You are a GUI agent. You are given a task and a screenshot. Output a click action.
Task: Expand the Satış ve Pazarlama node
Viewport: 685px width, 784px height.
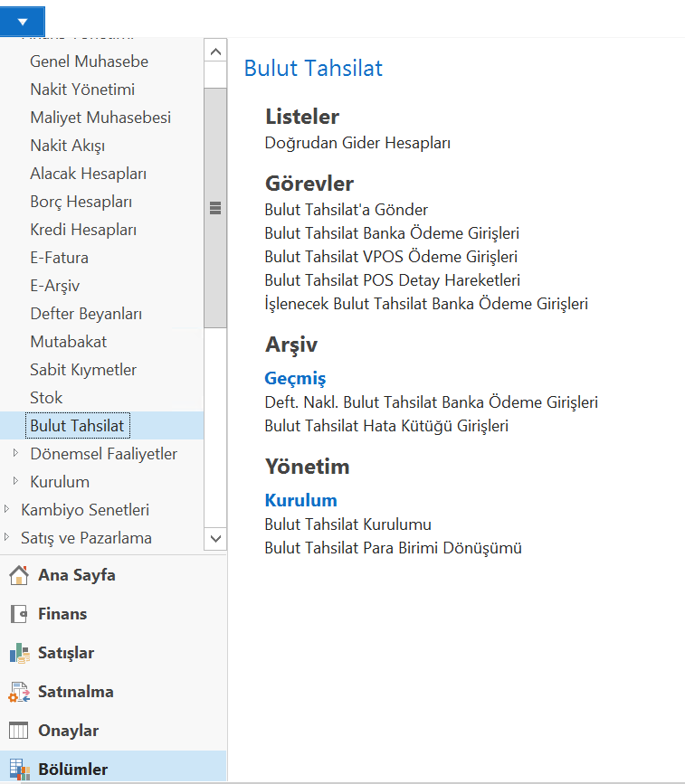click(x=6, y=537)
